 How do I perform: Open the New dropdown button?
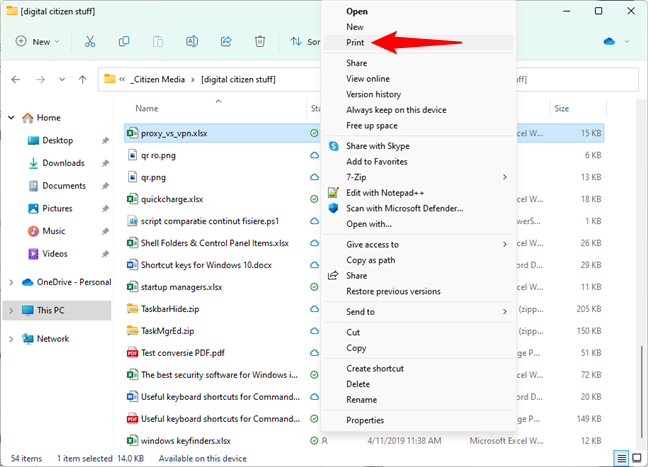(38, 42)
